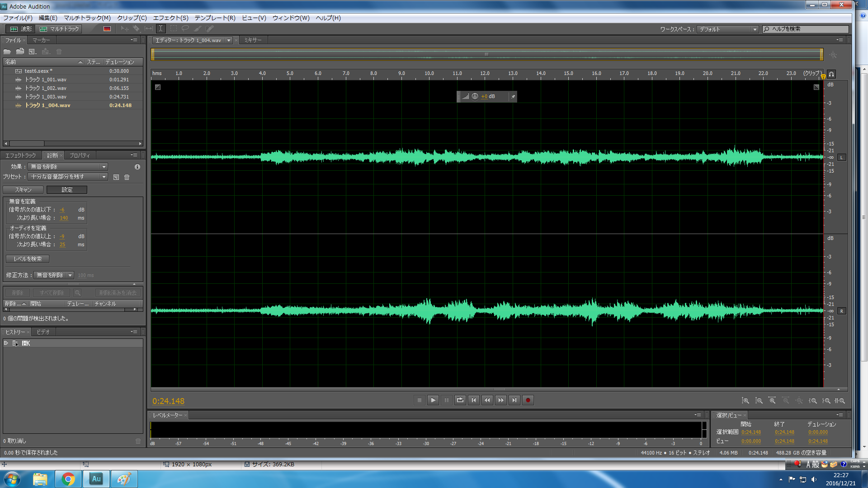Image resolution: width=868 pixels, height=488 pixels.
Task: Open the Diagnostics panel options menu
Action: [134, 155]
